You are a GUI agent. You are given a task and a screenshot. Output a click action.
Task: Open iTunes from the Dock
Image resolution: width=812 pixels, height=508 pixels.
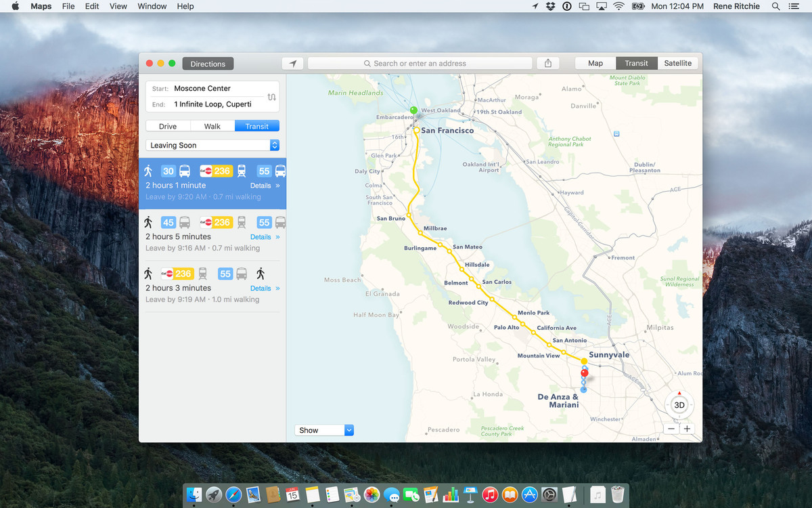tap(491, 495)
